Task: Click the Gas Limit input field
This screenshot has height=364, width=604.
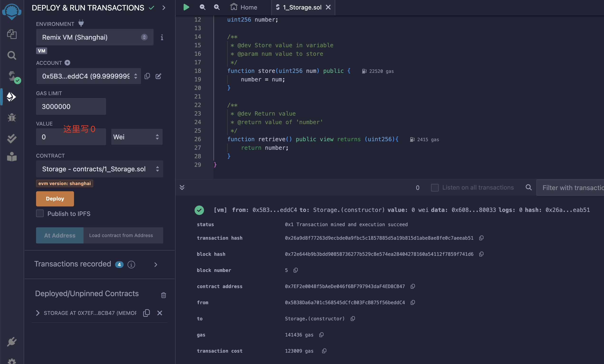Action: (71, 107)
